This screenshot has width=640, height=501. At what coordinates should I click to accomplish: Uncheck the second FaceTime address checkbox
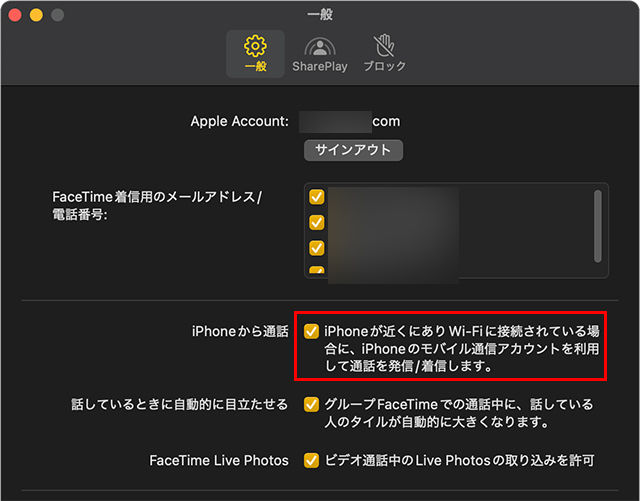[x=317, y=223]
